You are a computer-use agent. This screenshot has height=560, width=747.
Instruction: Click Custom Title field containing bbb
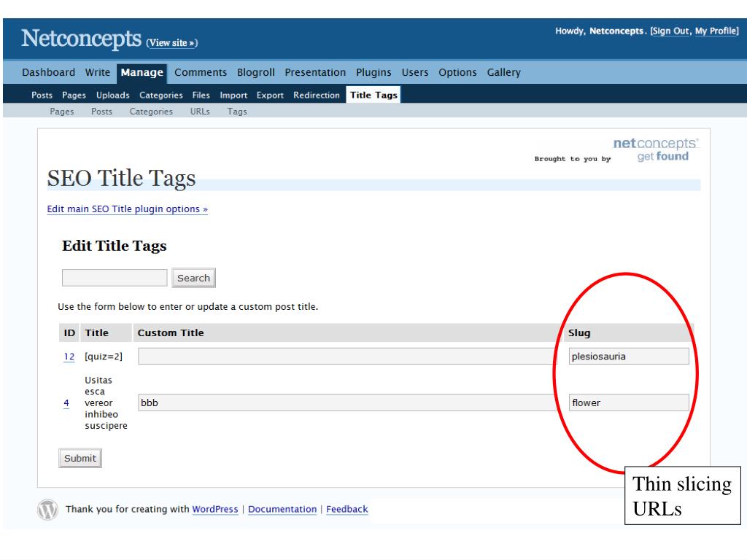click(x=347, y=402)
